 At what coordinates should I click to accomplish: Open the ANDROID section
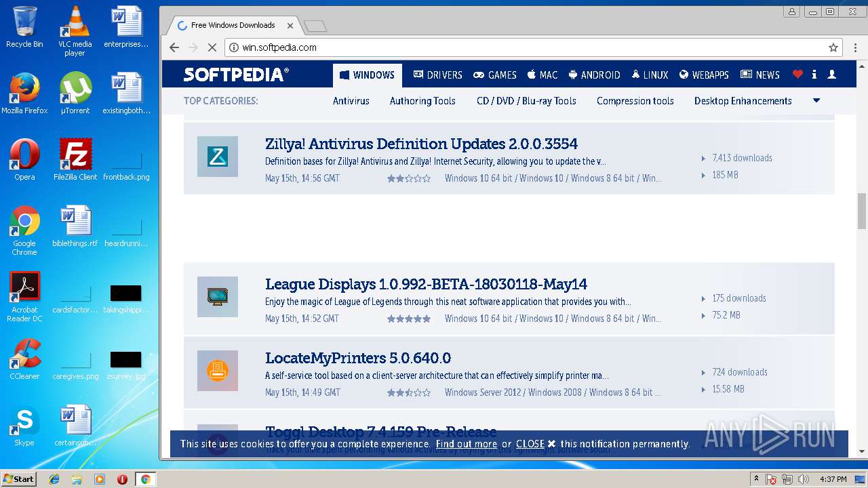(594, 75)
